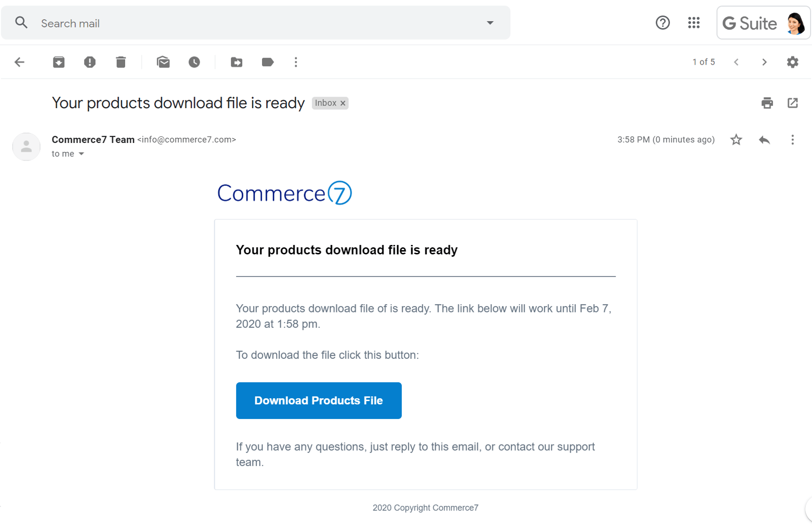Print this email conversation

pyautogui.click(x=767, y=103)
